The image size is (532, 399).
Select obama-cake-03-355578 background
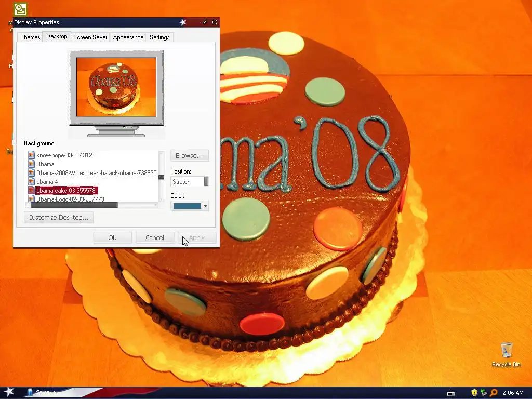[66, 190]
